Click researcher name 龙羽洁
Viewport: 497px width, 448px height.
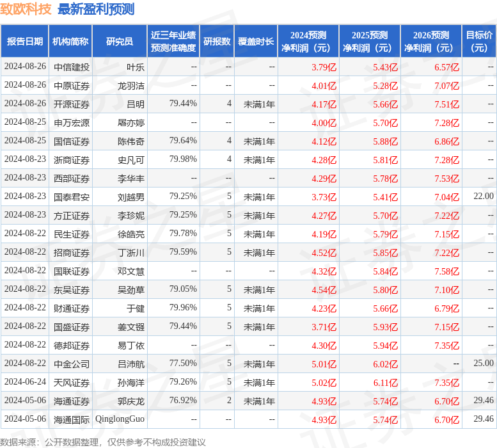tap(131, 86)
